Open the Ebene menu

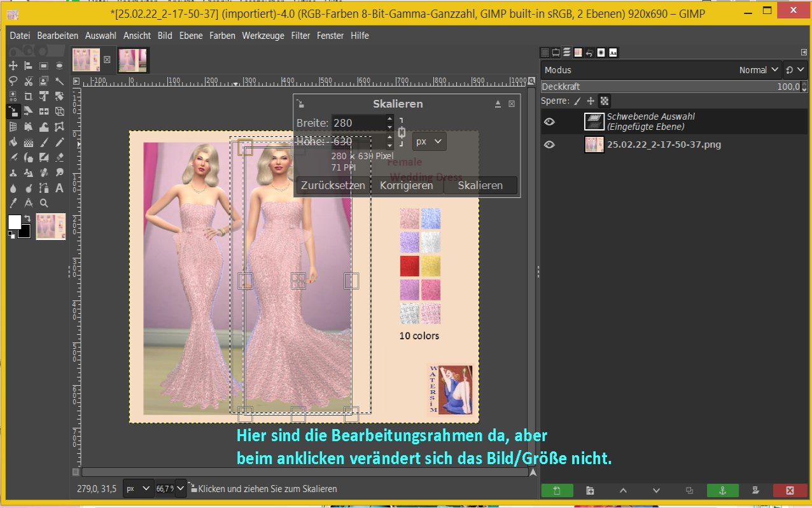pyautogui.click(x=191, y=36)
